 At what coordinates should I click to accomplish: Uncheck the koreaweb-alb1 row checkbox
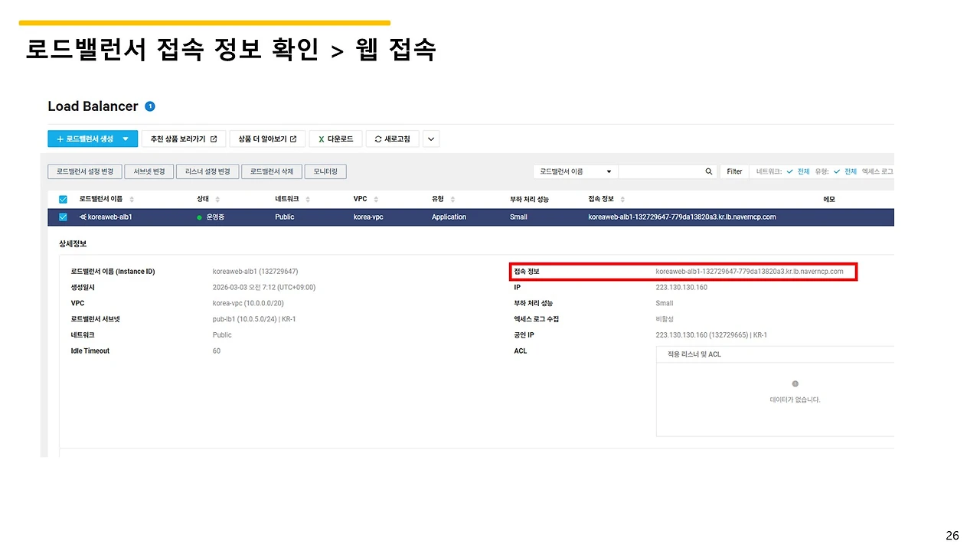click(x=63, y=217)
